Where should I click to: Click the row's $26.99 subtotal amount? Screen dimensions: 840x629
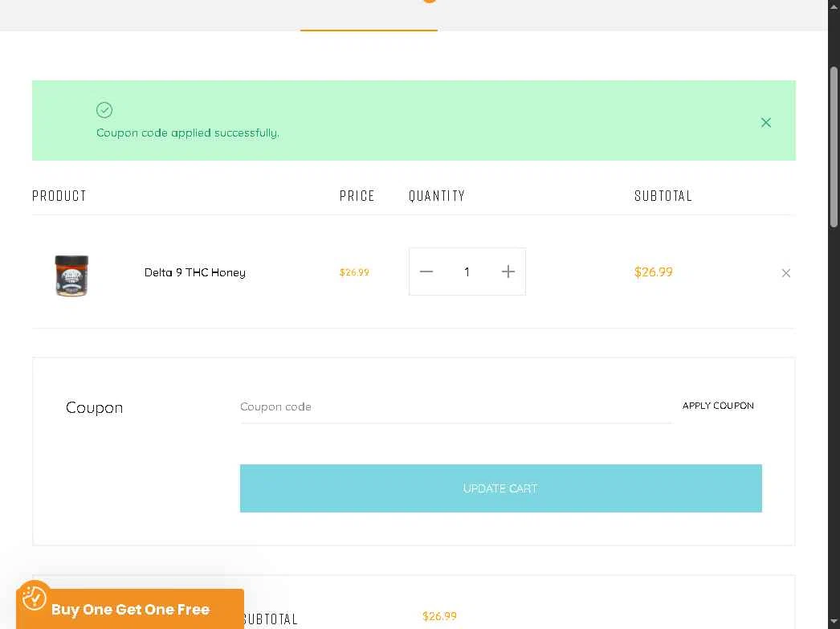click(653, 272)
